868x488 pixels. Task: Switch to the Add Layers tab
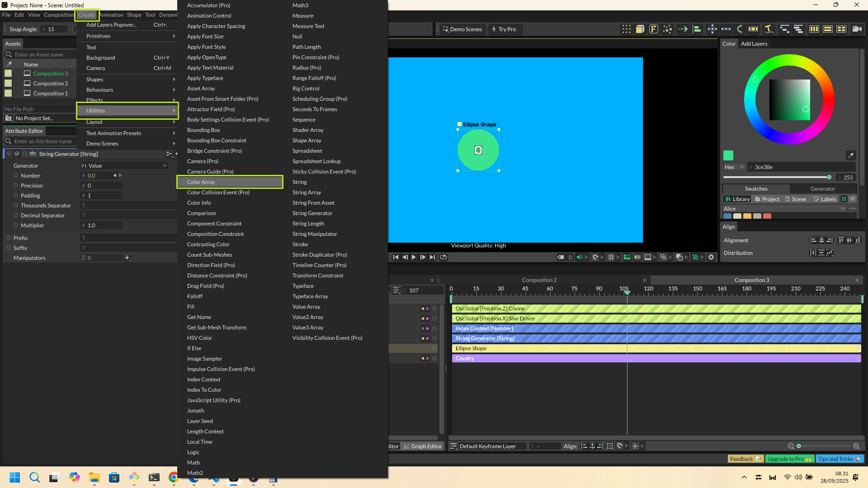754,44
